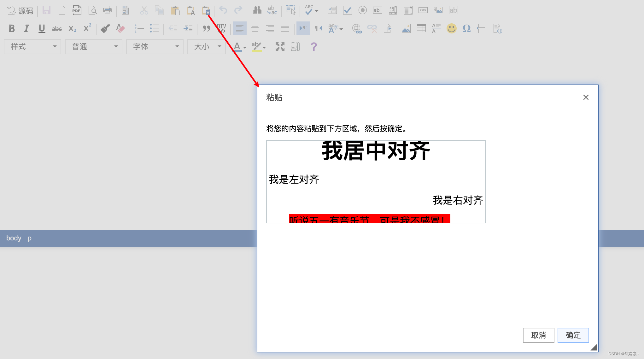
Task: Toggle bold formatting
Action: 11,29
